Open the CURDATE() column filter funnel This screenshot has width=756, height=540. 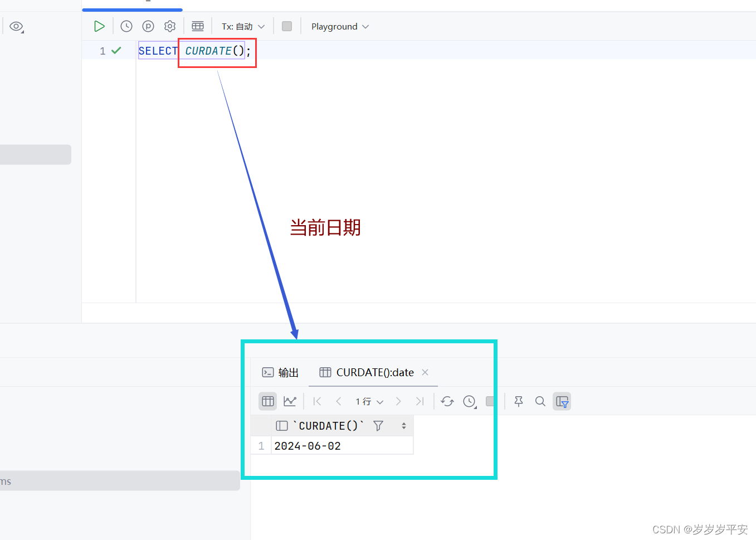tap(378, 426)
